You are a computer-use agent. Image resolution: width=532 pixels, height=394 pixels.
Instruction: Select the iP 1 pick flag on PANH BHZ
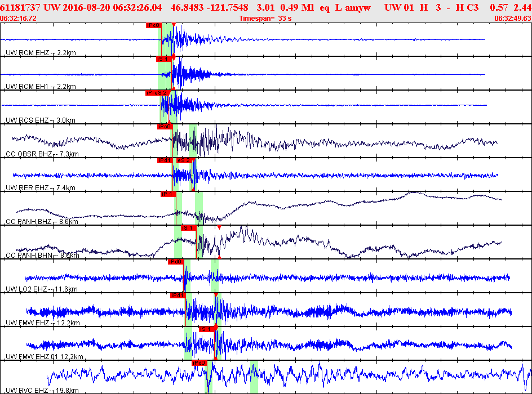(x=169, y=194)
